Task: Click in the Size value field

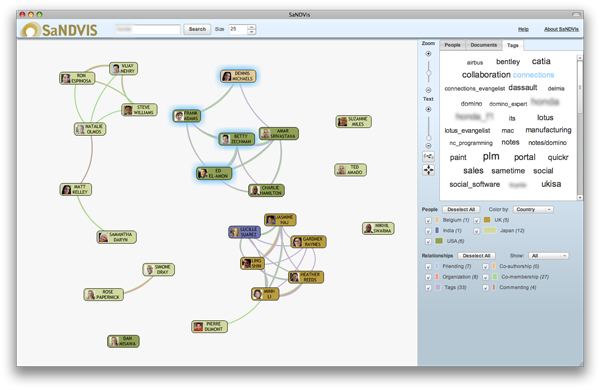Action: click(238, 29)
